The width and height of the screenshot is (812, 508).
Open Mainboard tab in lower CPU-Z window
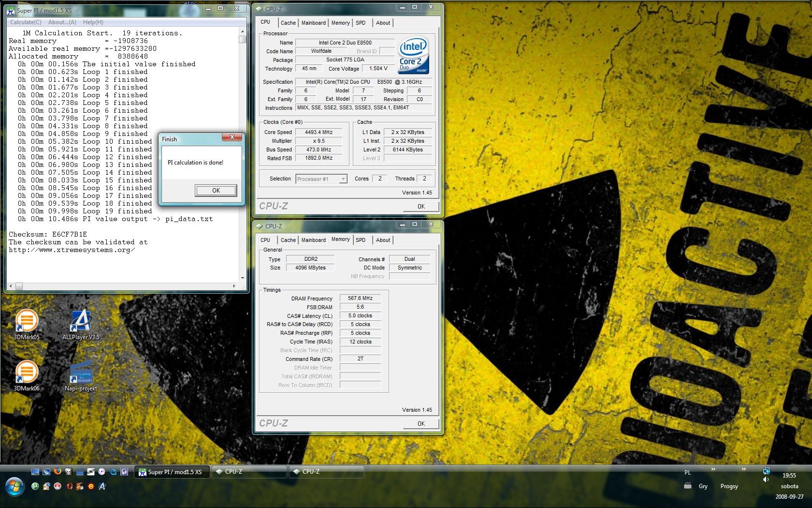(x=313, y=240)
